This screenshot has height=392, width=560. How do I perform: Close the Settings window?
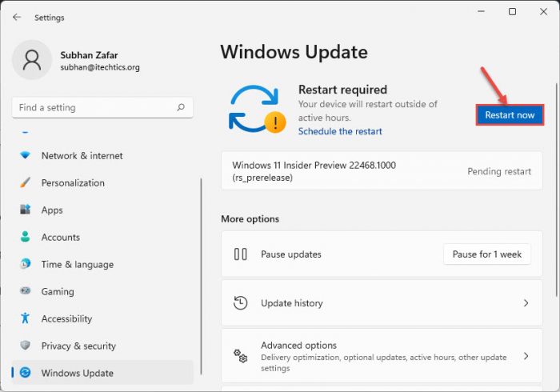tap(543, 11)
